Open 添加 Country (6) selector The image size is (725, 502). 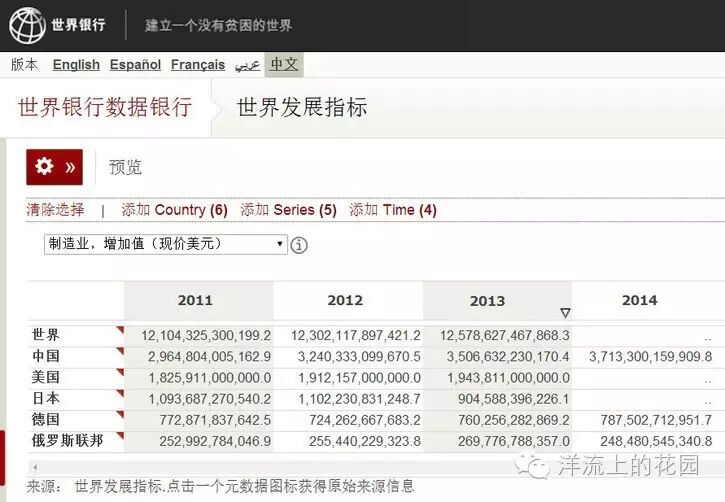click(174, 210)
